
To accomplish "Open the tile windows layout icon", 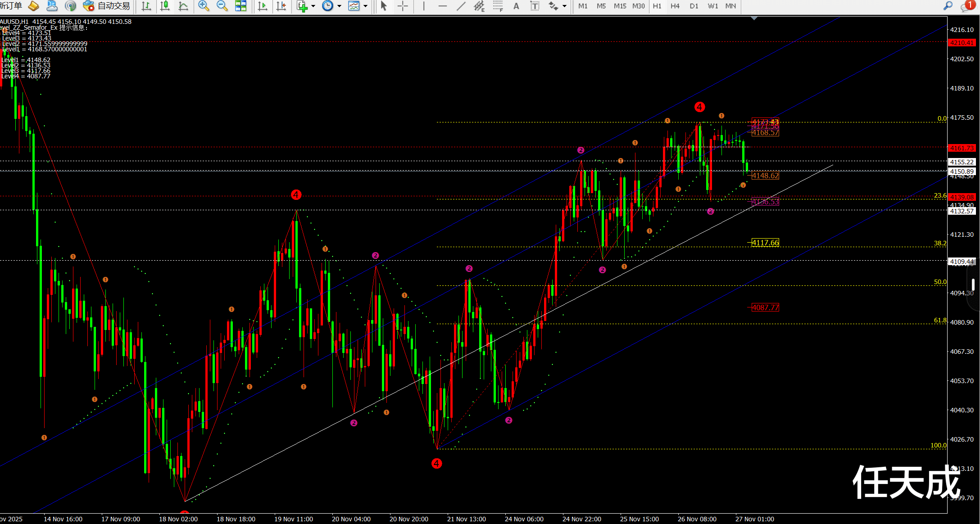I will [x=241, y=6].
